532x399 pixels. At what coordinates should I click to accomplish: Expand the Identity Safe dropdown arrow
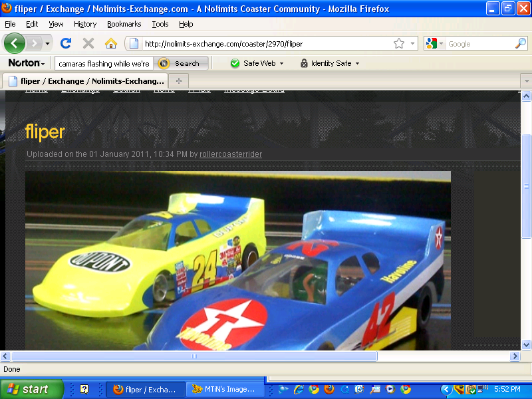[357, 63]
